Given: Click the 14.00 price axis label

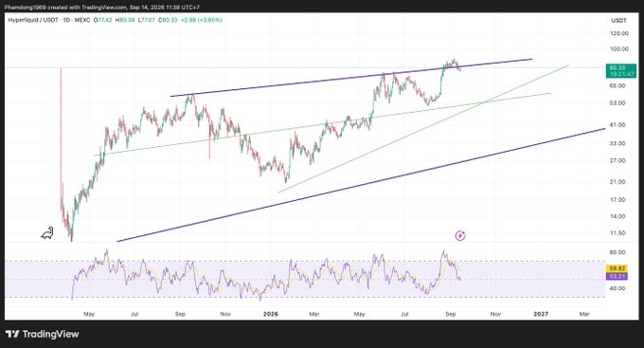Looking at the screenshot, I should (x=617, y=216).
